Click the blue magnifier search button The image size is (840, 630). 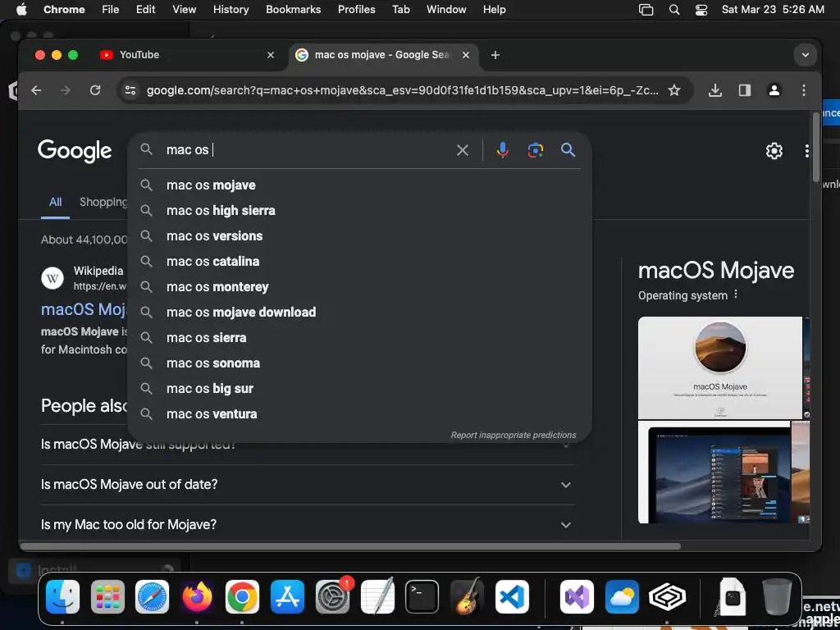pos(568,150)
